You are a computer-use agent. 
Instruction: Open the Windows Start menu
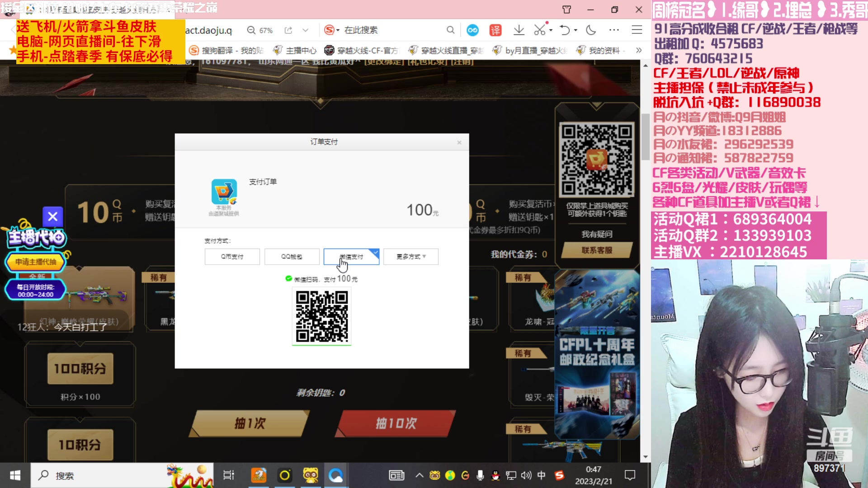(15, 475)
